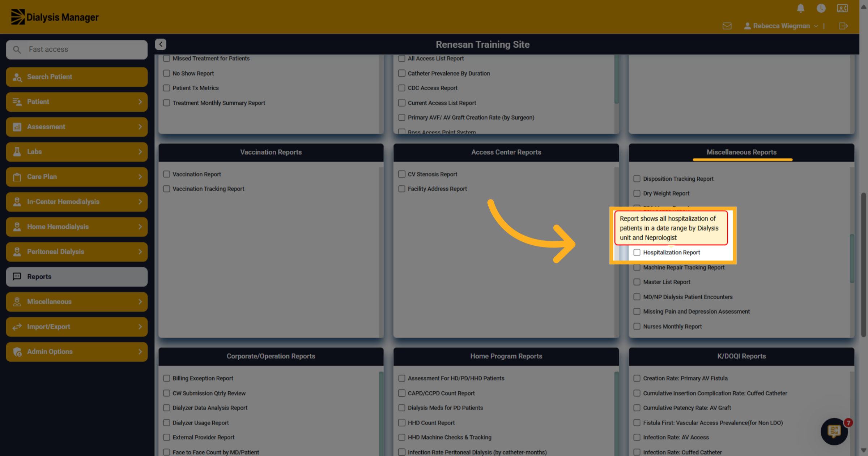
Task: Click the Reports speech bubble icon
Action: 17,276
